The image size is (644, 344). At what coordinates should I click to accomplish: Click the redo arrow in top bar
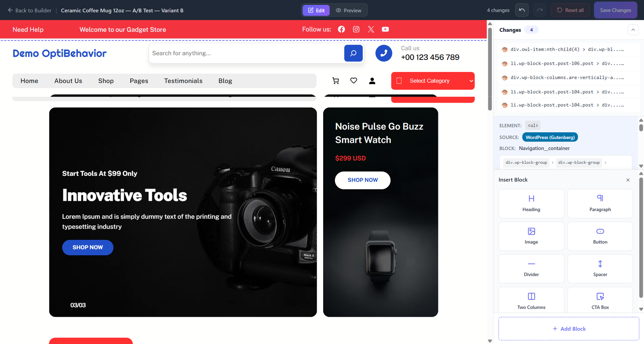point(540,10)
